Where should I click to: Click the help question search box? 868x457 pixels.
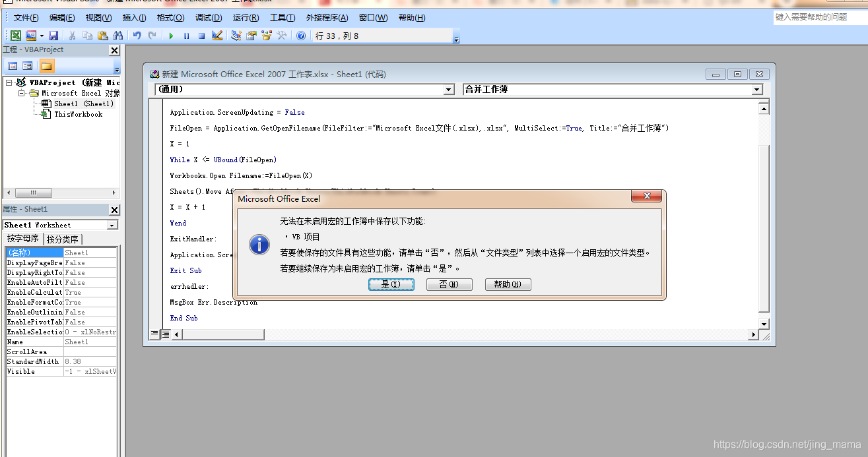pos(820,17)
